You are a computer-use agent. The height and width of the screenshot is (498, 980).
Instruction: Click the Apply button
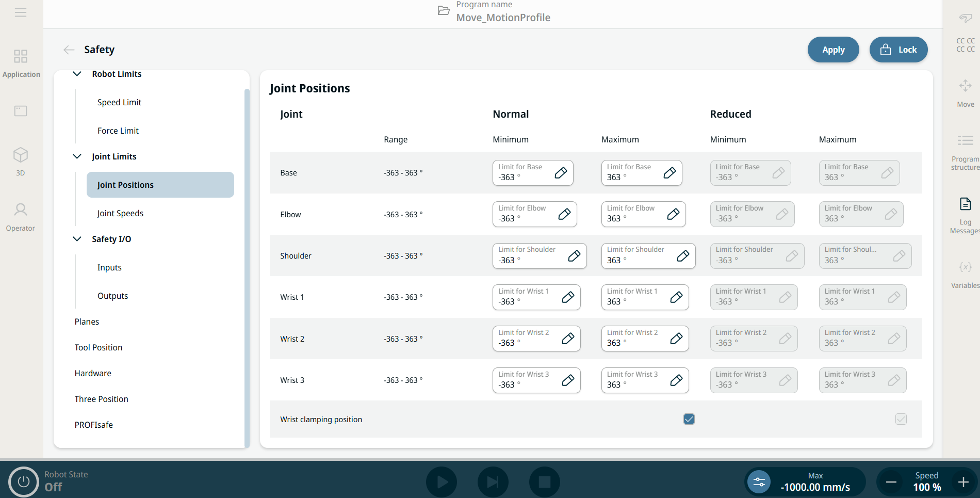833,50
